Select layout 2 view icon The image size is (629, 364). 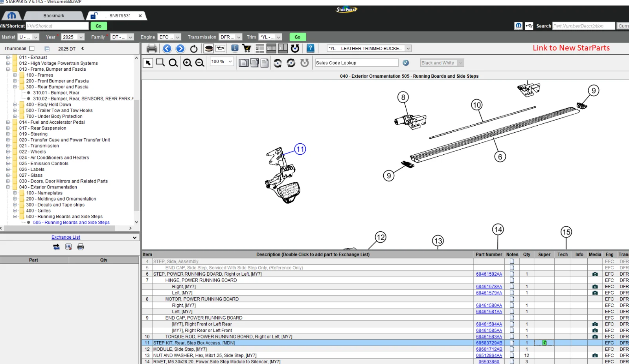pyautogui.click(x=271, y=49)
